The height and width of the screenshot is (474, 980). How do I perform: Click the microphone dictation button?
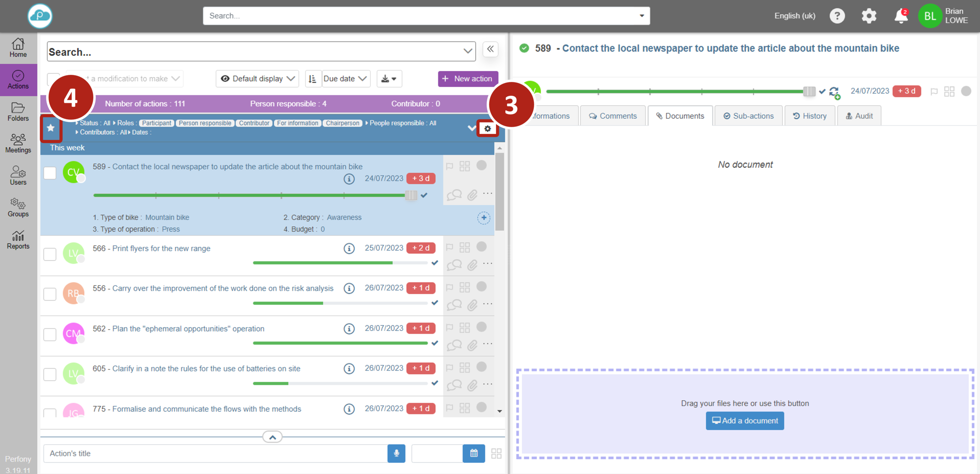point(396,453)
